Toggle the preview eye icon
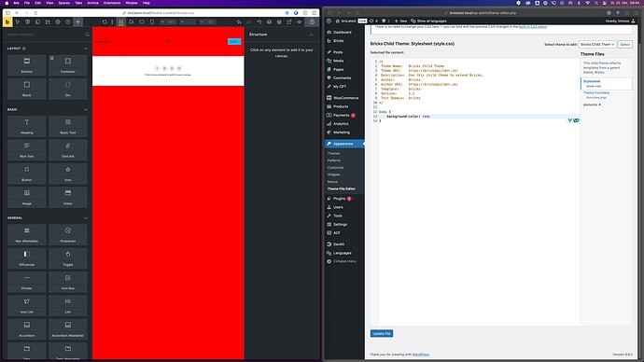The width and height of the screenshot is (644, 362). point(300,21)
